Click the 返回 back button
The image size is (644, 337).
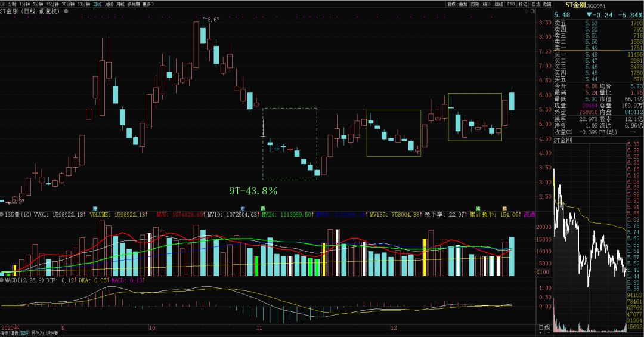[547, 4]
